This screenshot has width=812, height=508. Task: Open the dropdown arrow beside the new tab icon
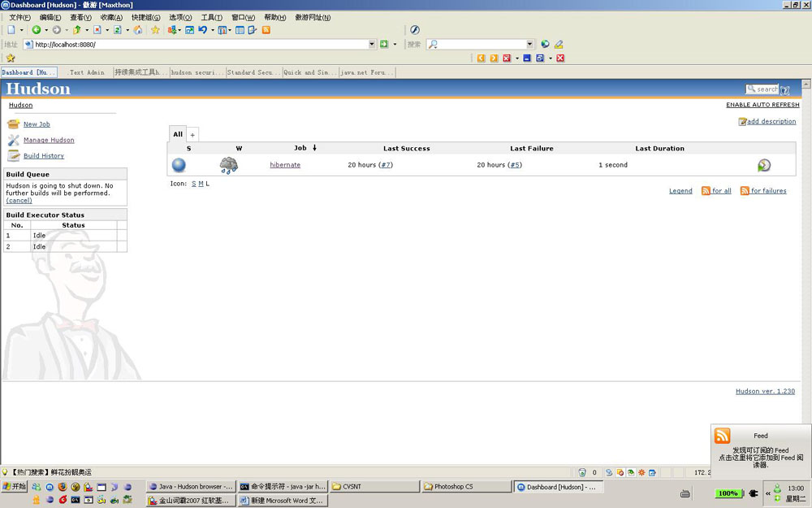point(21,30)
